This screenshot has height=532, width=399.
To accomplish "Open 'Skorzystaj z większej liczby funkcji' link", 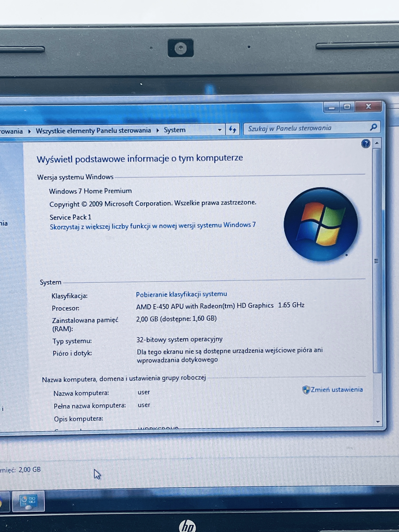I will click(x=153, y=226).
